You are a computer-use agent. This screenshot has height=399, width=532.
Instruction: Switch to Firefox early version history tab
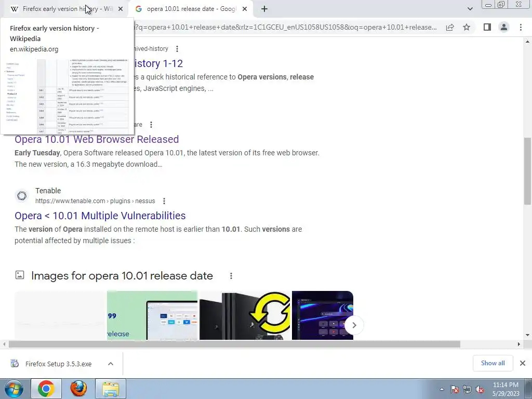tap(64, 9)
